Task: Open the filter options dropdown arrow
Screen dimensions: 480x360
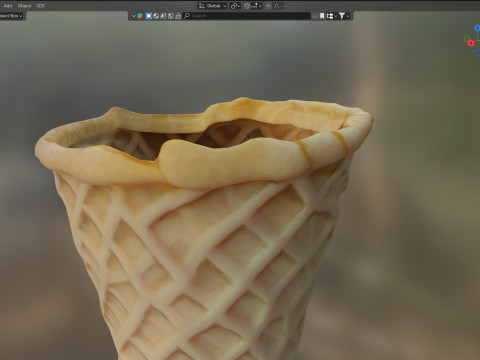Action: pyautogui.click(x=348, y=16)
